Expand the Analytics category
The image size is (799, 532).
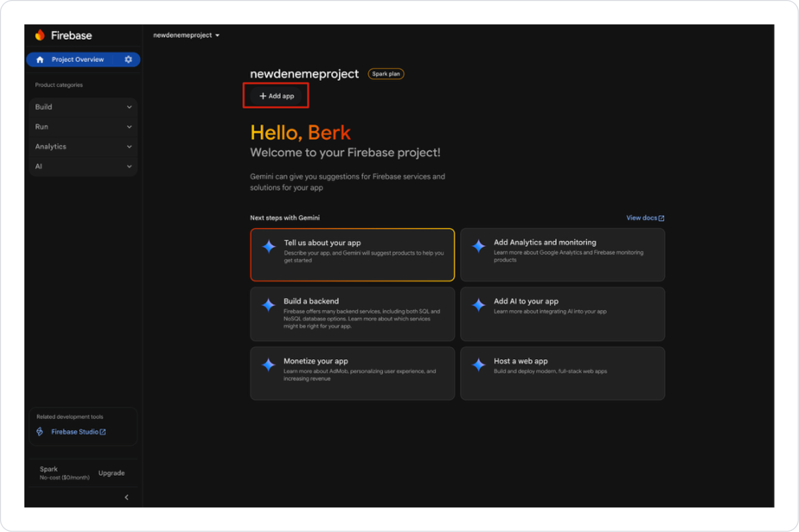(83, 146)
